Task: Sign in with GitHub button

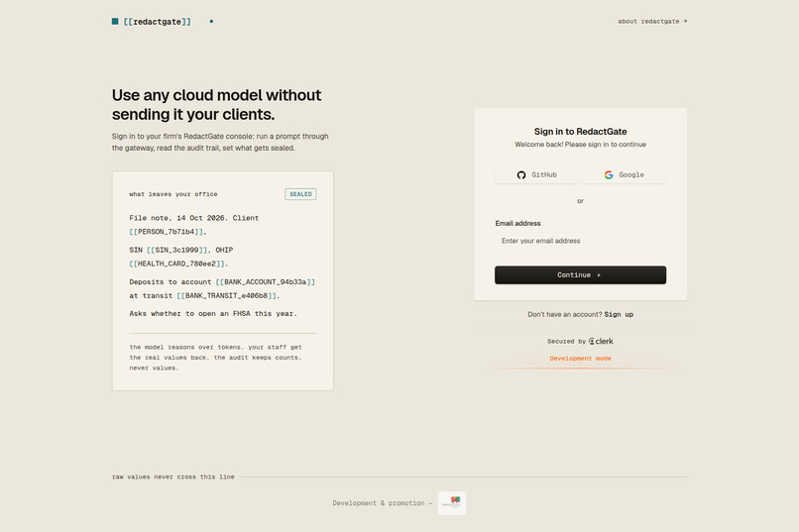Action: point(536,174)
